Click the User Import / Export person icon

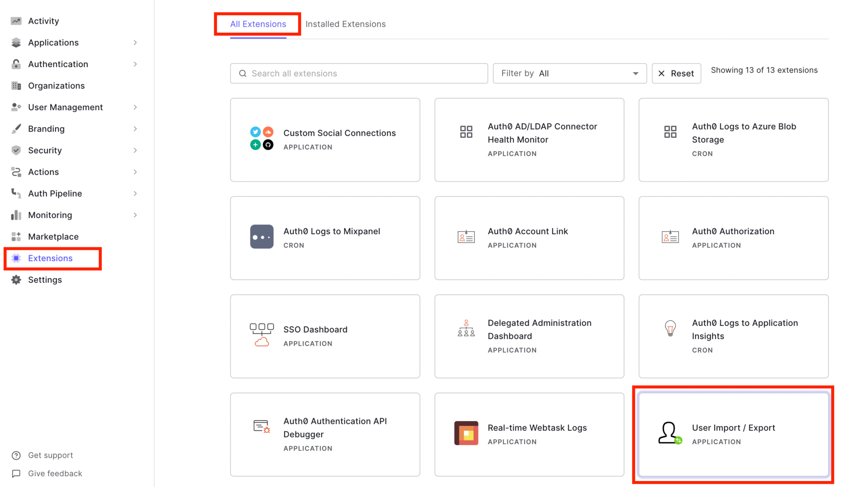[x=670, y=433]
